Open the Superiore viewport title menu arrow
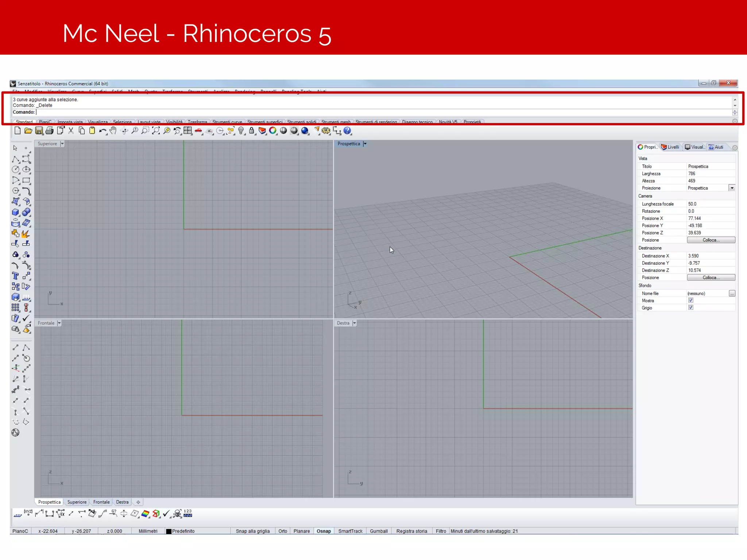 [x=62, y=144]
